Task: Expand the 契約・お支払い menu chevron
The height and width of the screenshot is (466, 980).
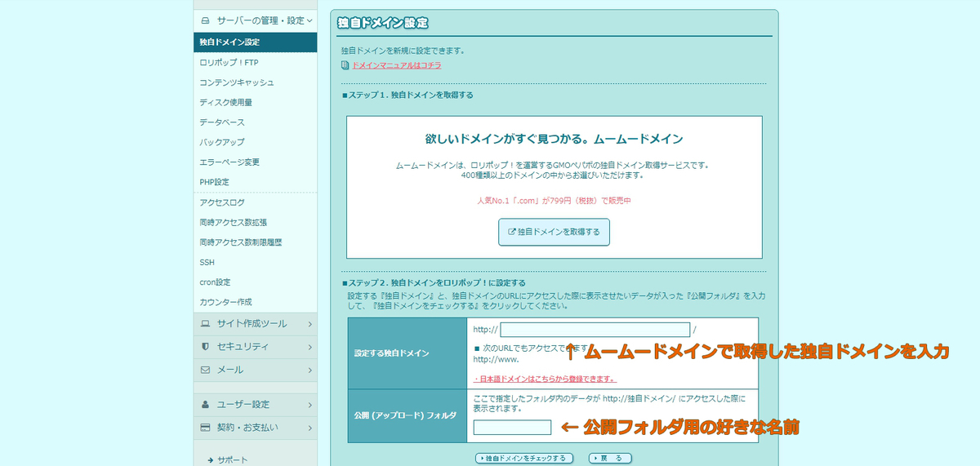Action: pos(310,427)
